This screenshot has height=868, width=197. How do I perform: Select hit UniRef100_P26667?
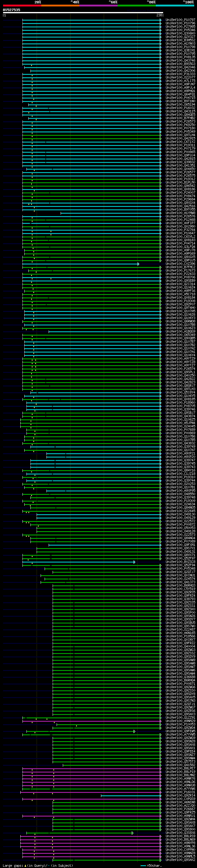click(x=180, y=809)
